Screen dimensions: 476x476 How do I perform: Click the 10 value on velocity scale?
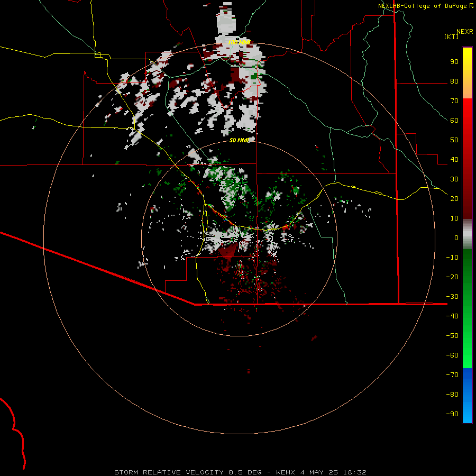(x=454, y=218)
